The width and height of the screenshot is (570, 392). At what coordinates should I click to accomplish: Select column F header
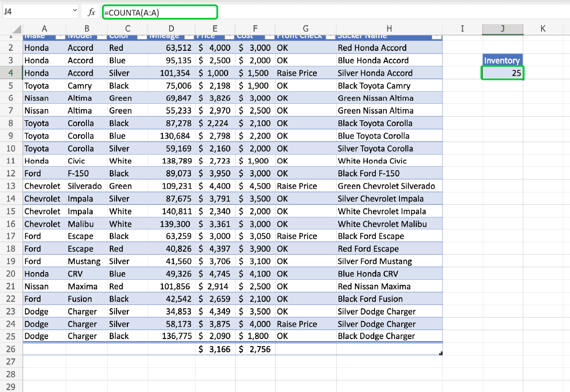pos(255,29)
